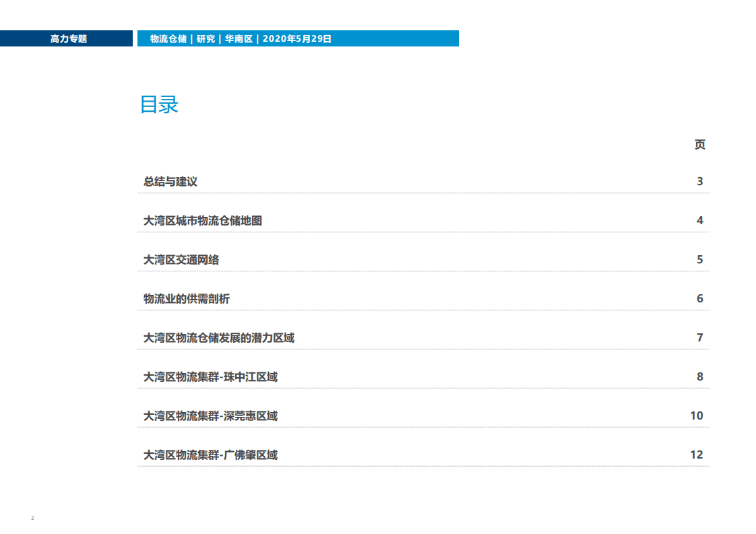Open the 物流业的供需剖析 entry
The width and height of the screenshot is (756, 534).
tap(186, 298)
